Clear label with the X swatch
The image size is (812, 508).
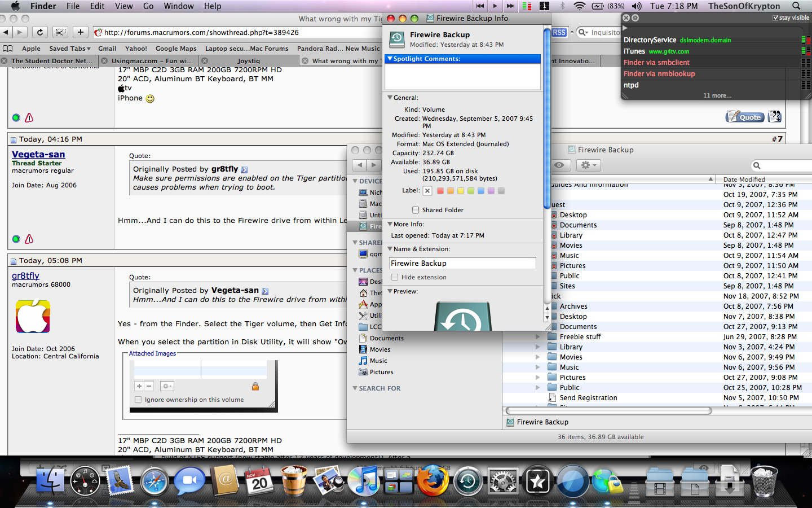coord(427,191)
